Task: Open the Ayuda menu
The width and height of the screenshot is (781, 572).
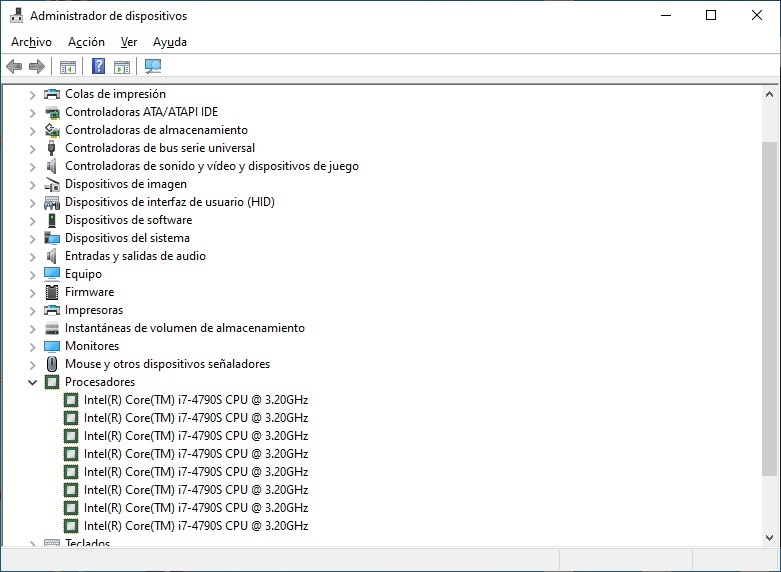Action: coord(169,42)
